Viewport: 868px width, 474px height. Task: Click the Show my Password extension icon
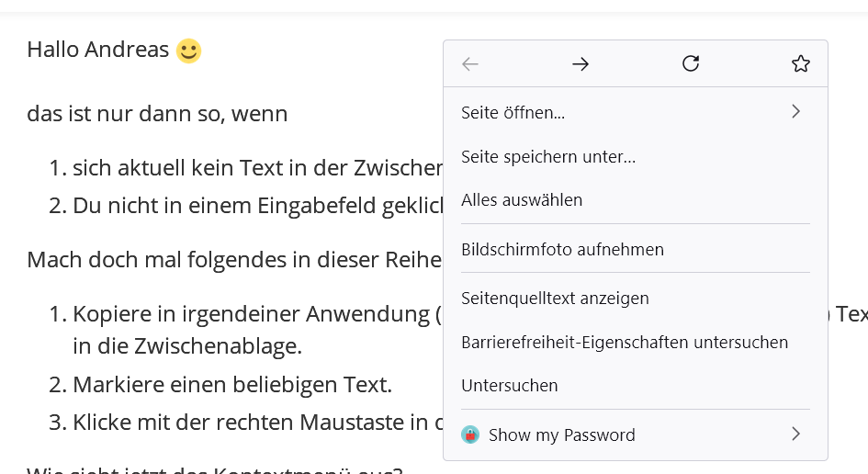[x=470, y=434]
